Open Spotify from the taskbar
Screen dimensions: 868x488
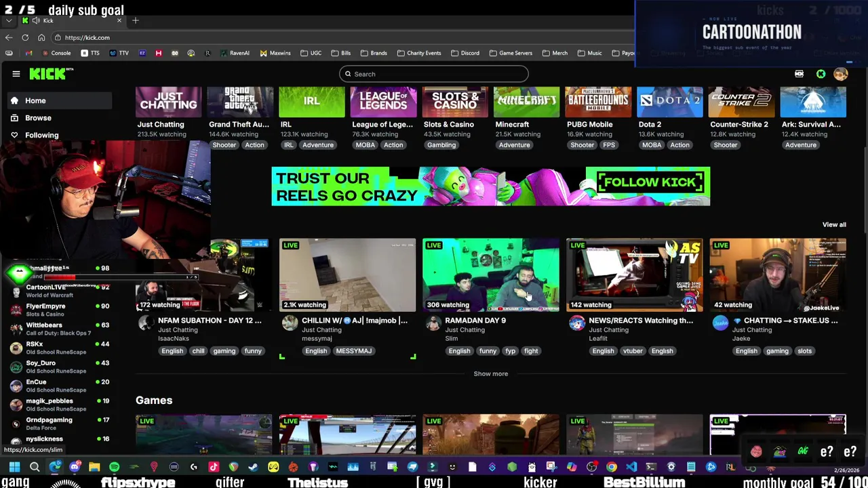pyautogui.click(x=114, y=466)
